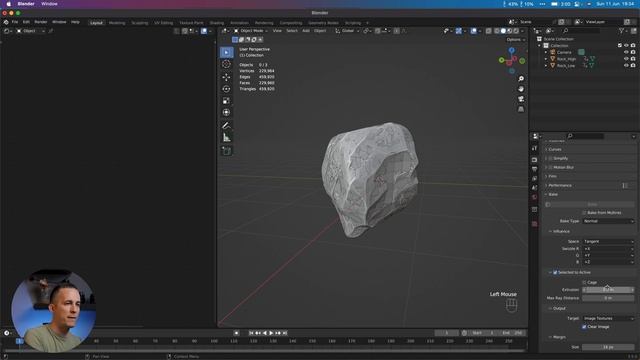Expand the Curves panel

coord(555,149)
